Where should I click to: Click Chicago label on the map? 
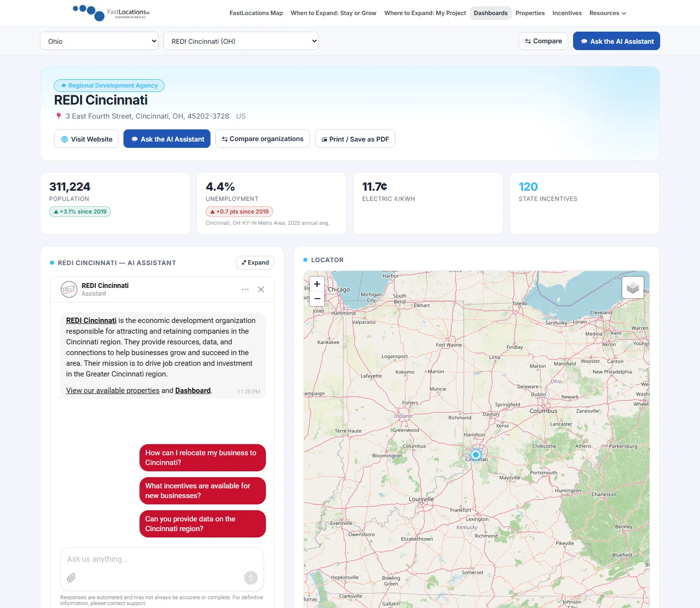click(x=339, y=289)
